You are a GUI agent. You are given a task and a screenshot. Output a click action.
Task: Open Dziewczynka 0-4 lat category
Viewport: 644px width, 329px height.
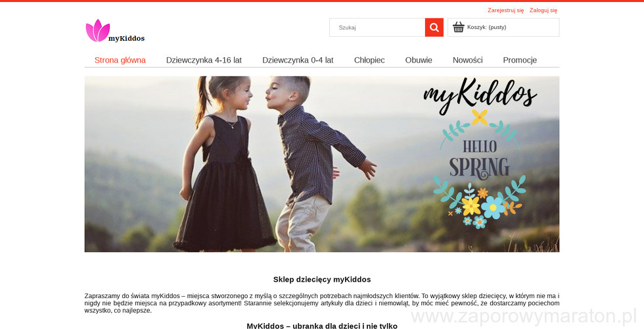point(298,60)
